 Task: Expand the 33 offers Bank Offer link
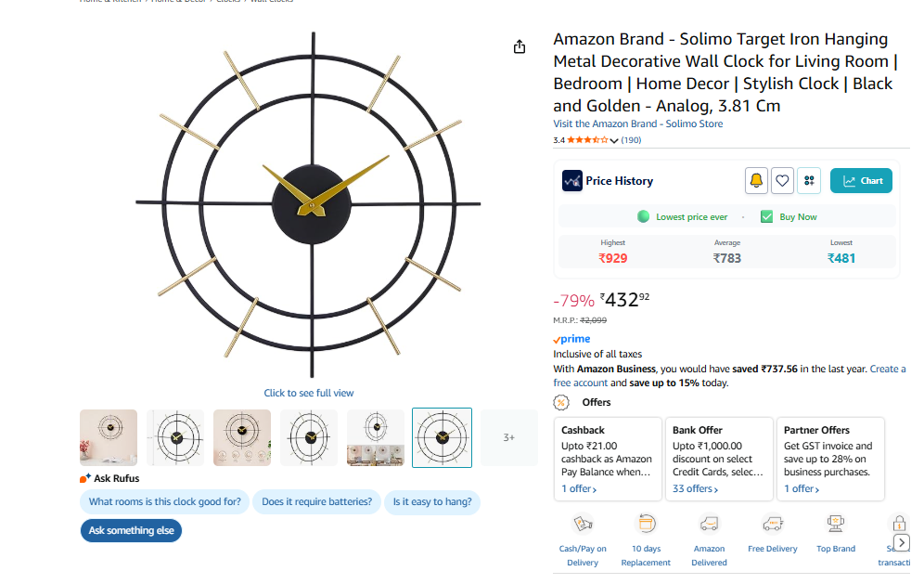tap(692, 488)
